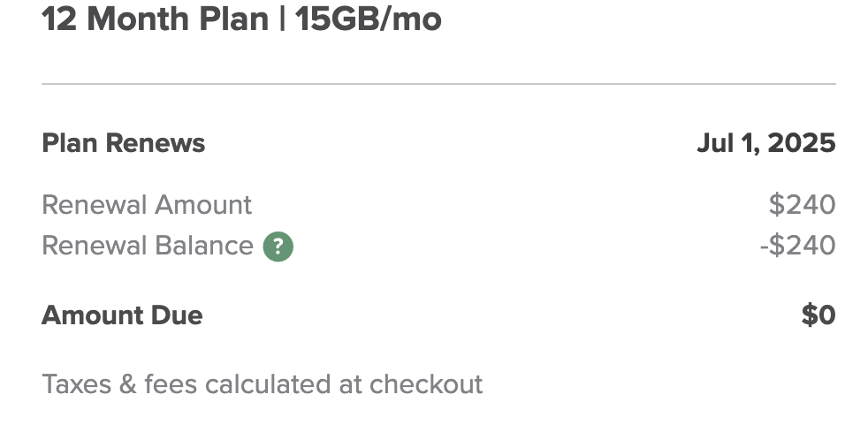868x440 pixels.
Task: Click the "Taxes & fees calculated at checkout" note
Action: [x=263, y=384]
